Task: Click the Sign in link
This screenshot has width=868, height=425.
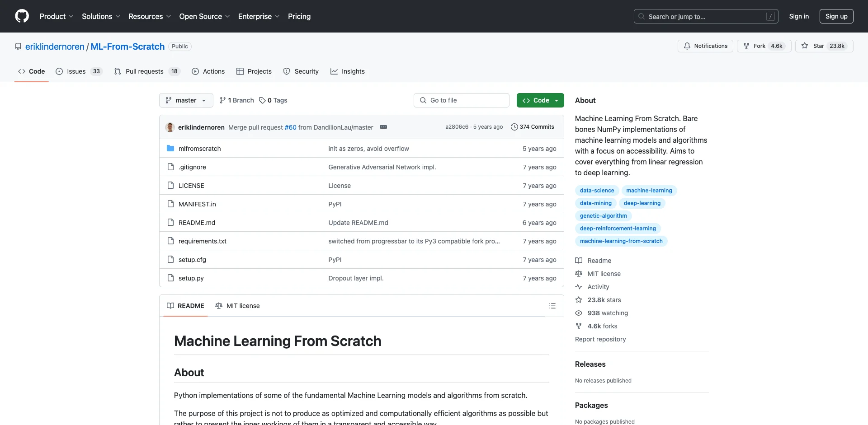Action: pyautogui.click(x=799, y=16)
